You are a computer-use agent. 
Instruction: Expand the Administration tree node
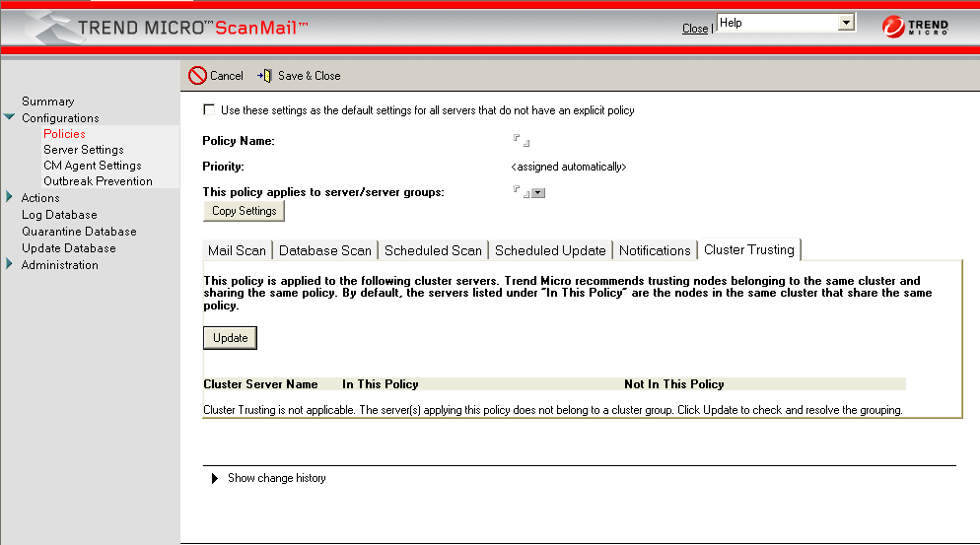click(x=10, y=265)
